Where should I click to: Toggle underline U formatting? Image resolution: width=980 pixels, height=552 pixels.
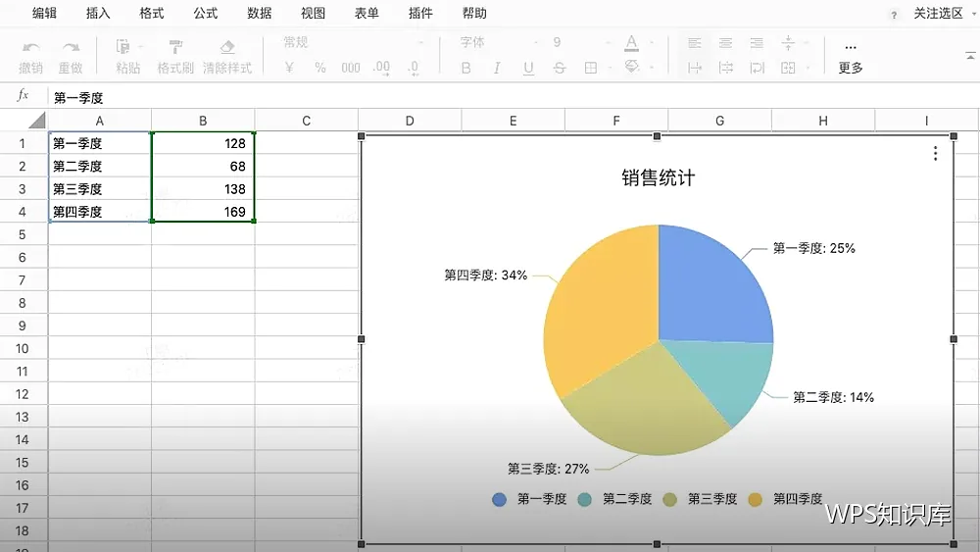[529, 68]
